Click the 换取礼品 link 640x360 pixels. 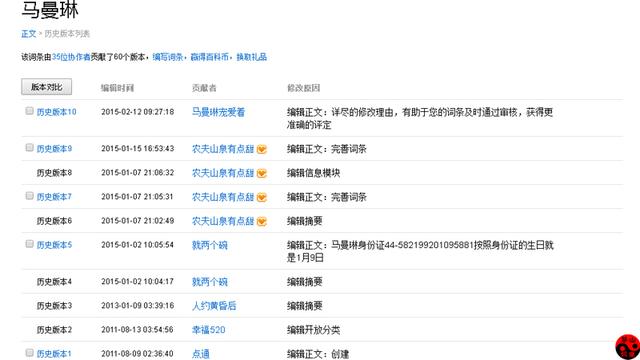[252, 57]
